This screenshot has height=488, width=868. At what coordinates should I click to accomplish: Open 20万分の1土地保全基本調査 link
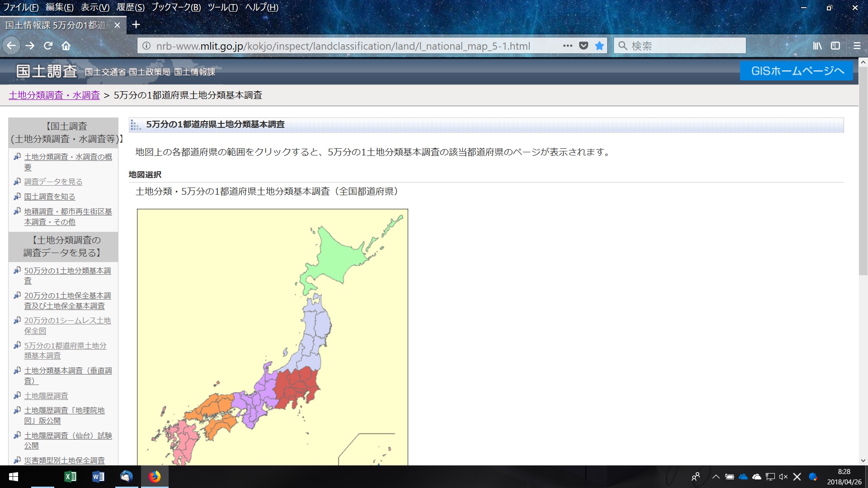[67, 300]
